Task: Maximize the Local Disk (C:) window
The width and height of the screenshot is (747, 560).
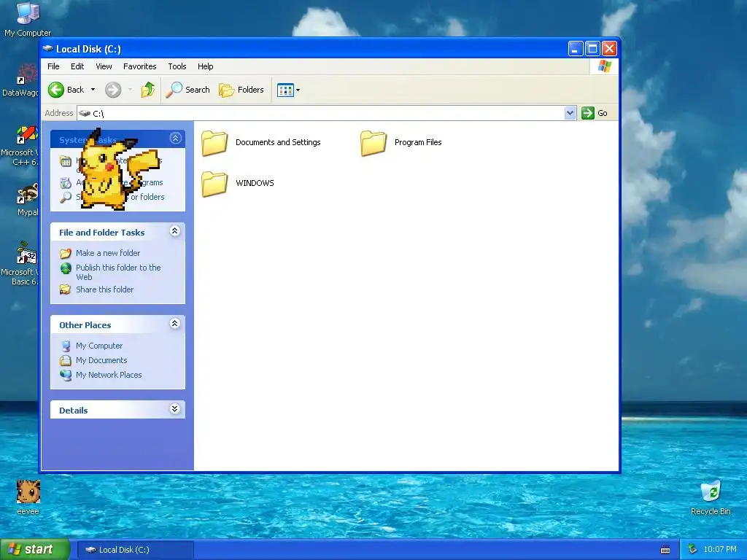Action: tap(592, 49)
